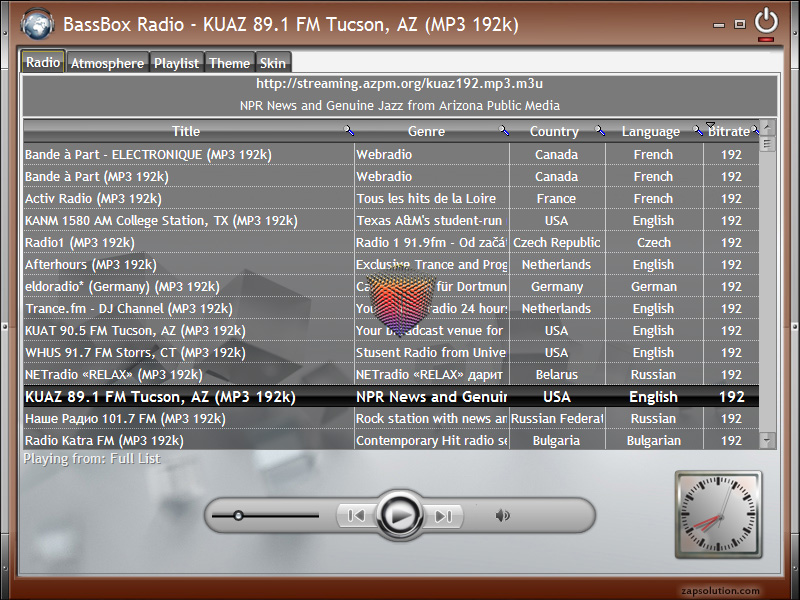
Task: Click the highlighted KUAZ 89.1 FM row
Action: 391,396
